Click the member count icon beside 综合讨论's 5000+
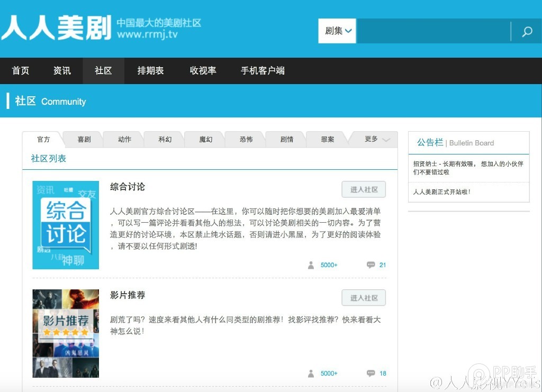542x392 pixels. click(311, 265)
